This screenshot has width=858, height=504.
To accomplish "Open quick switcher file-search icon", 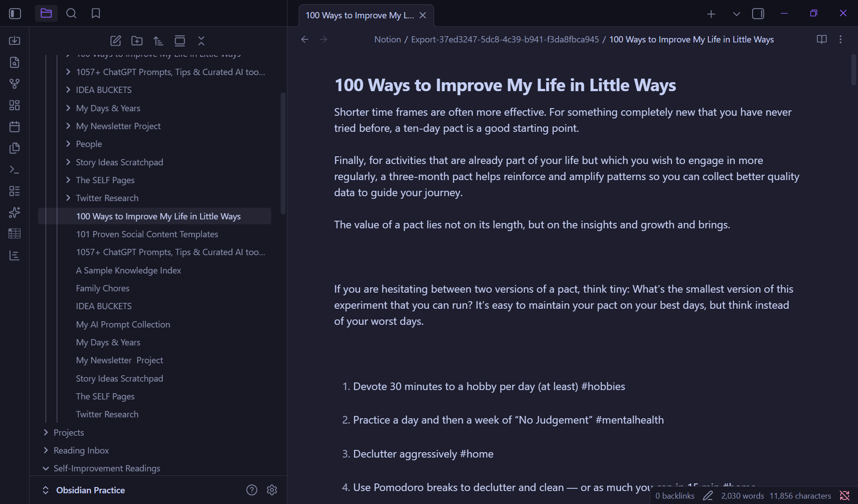I will 14,62.
